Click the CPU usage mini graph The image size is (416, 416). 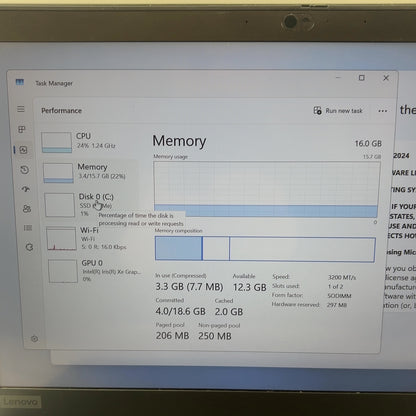click(57, 142)
